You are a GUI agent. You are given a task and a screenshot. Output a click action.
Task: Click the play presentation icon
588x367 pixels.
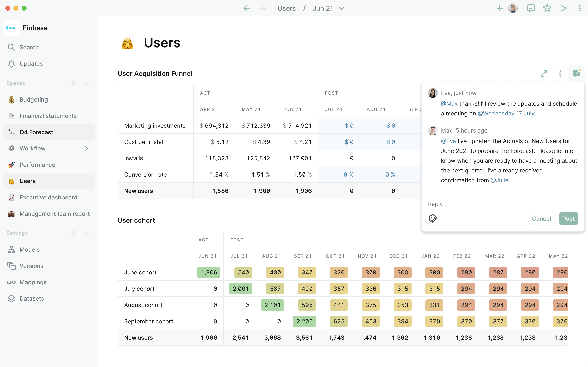563,8
